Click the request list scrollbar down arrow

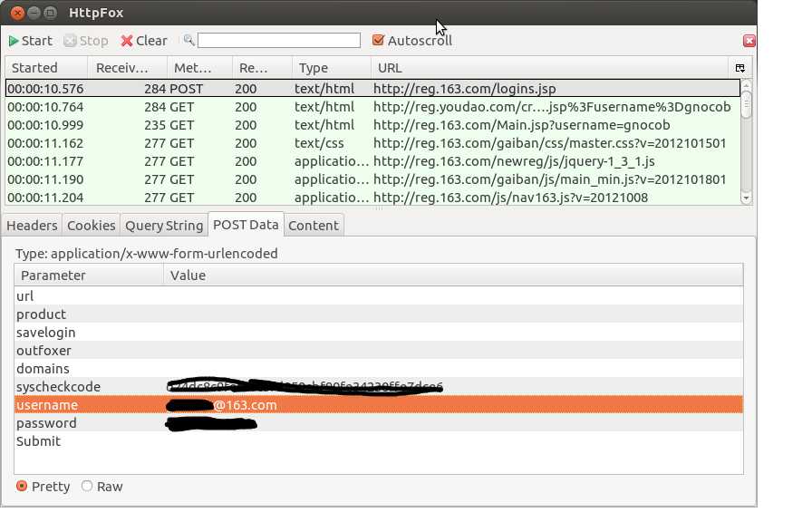(746, 198)
